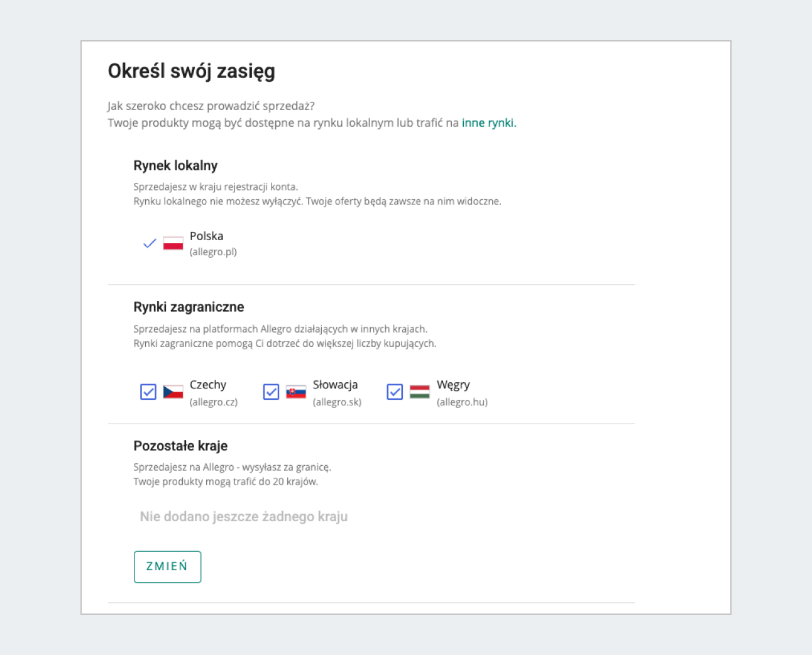Uncheck the Czechy market checkbox

[x=148, y=392]
